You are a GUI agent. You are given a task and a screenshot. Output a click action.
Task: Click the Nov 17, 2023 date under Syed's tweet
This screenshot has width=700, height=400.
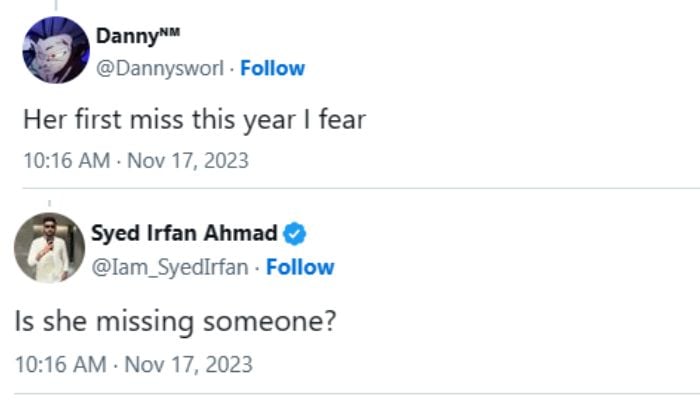[188, 364]
